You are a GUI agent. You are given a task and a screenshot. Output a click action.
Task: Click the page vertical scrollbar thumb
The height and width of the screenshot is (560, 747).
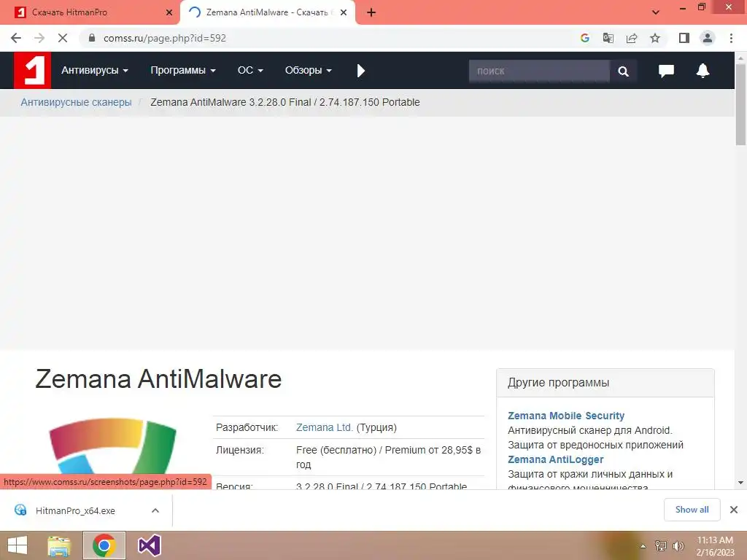pyautogui.click(x=740, y=104)
